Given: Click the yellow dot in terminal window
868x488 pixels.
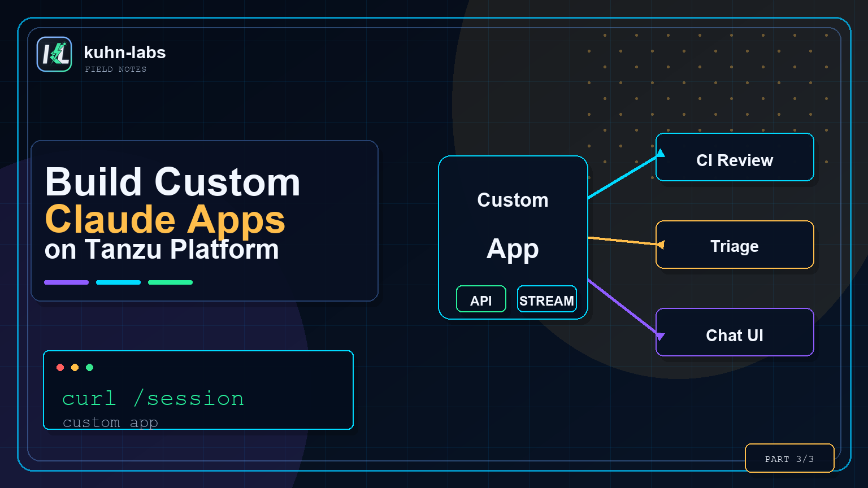Looking at the screenshot, I should coord(75,368).
